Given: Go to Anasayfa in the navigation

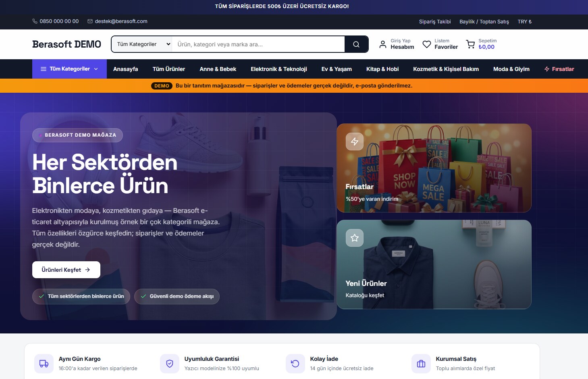Looking at the screenshot, I should (x=126, y=69).
